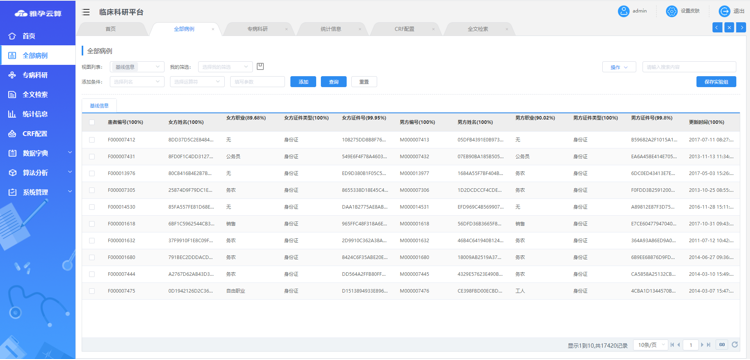Select the 基线信息 table tab
750x360 pixels.
tap(99, 106)
